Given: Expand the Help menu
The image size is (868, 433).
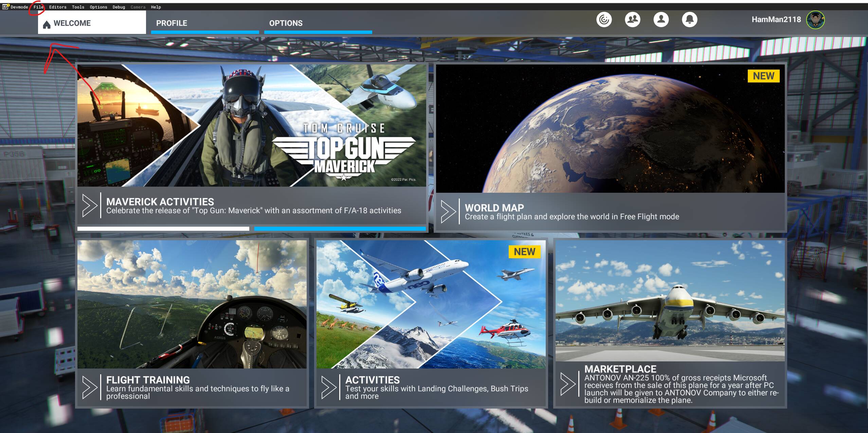Looking at the screenshot, I should click(156, 7).
